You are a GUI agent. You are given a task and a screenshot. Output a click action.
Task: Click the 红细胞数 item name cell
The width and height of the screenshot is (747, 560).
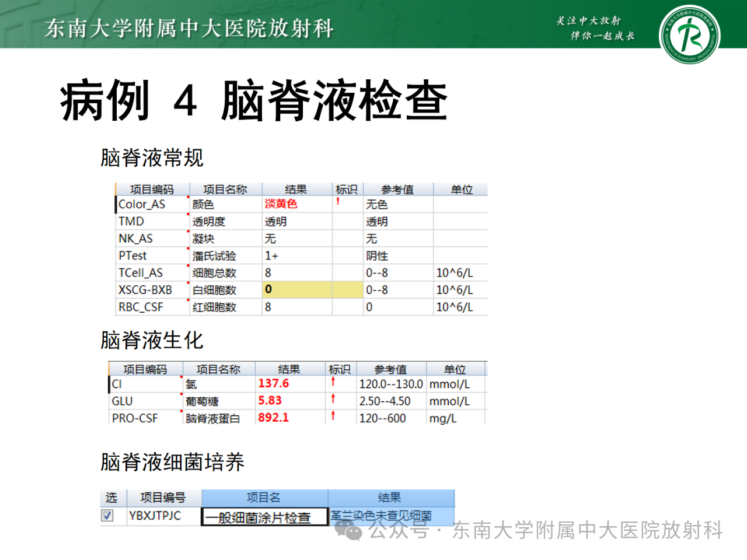coord(226,307)
